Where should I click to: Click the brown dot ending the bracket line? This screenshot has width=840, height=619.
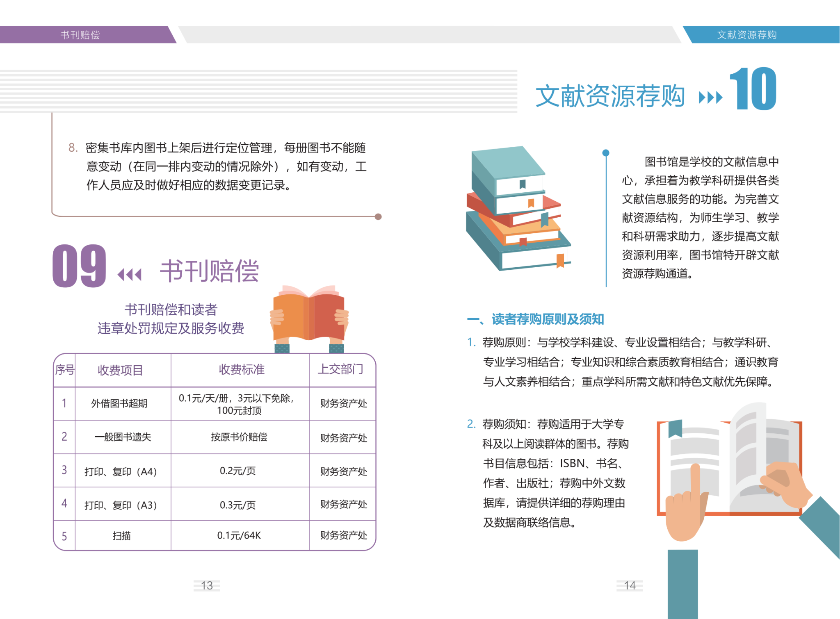tap(378, 216)
